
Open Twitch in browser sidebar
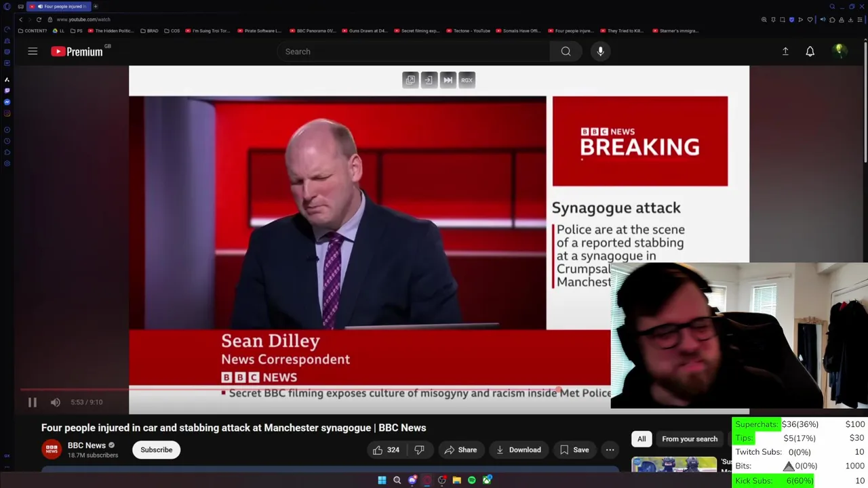click(7, 91)
